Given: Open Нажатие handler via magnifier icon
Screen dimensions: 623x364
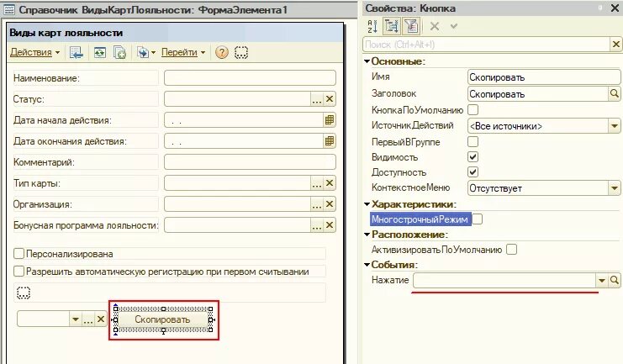Looking at the screenshot, I should coord(615,280).
